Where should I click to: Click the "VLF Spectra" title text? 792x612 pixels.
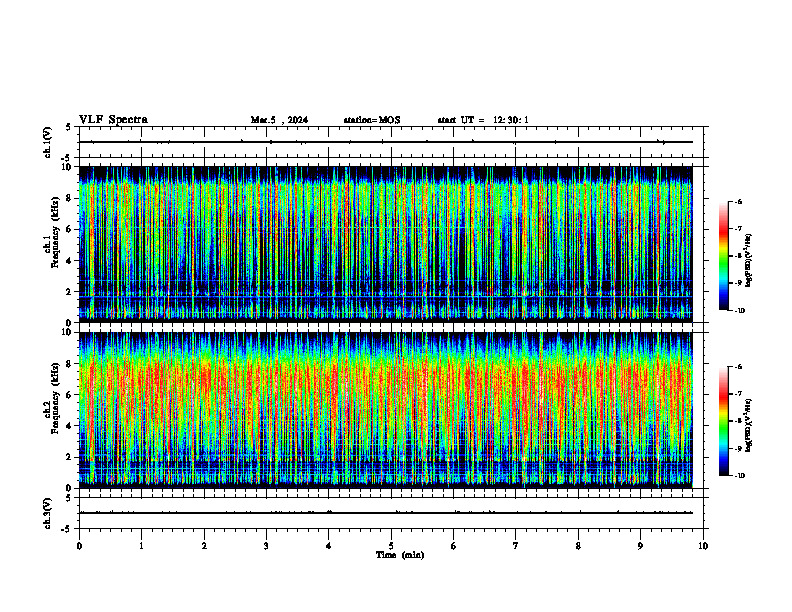[x=113, y=120]
